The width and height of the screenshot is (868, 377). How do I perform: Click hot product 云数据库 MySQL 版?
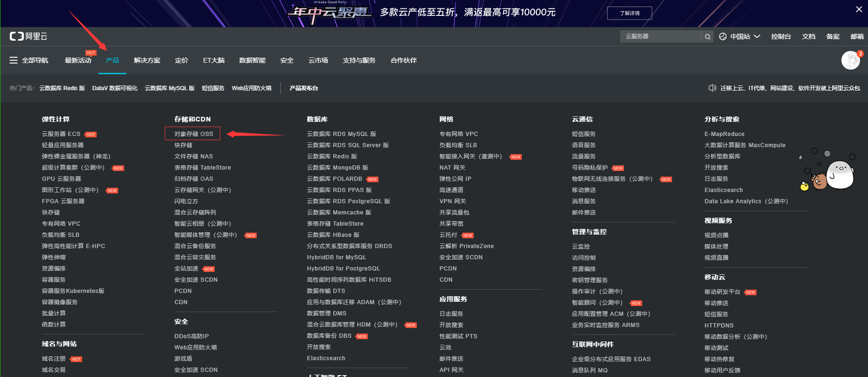170,88
